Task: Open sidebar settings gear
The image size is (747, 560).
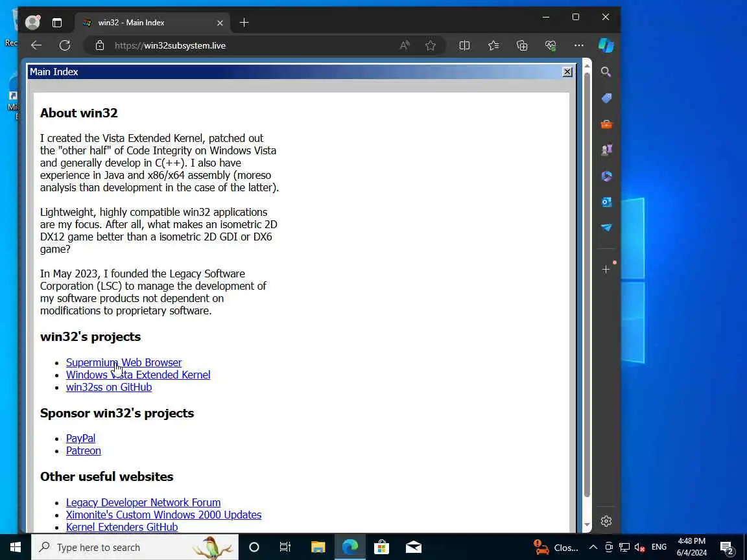Action: pyautogui.click(x=606, y=521)
